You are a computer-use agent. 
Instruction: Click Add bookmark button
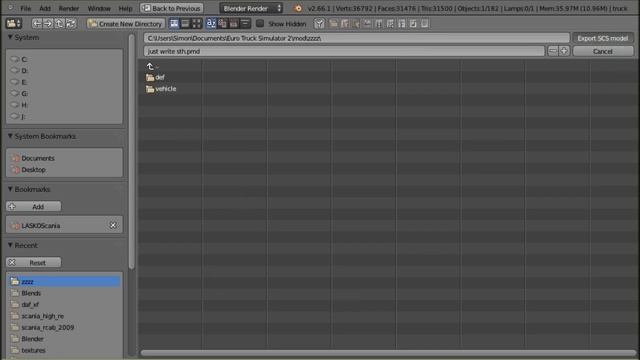click(33, 207)
